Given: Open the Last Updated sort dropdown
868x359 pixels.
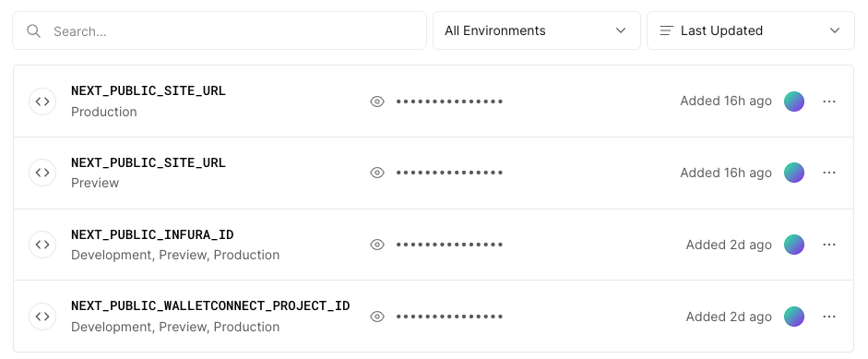Looking at the screenshot, I should pyautogui.click(x=751, y=30).
